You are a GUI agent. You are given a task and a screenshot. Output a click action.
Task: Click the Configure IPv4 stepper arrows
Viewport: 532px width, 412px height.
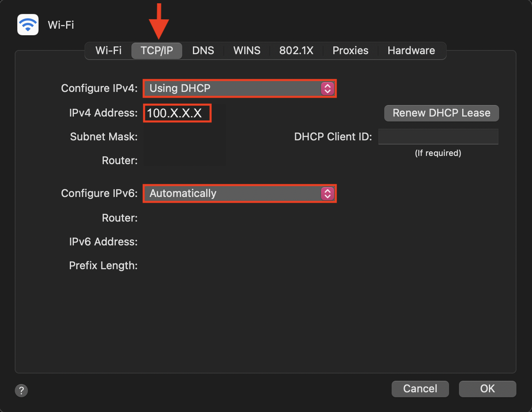click(327, 89)
